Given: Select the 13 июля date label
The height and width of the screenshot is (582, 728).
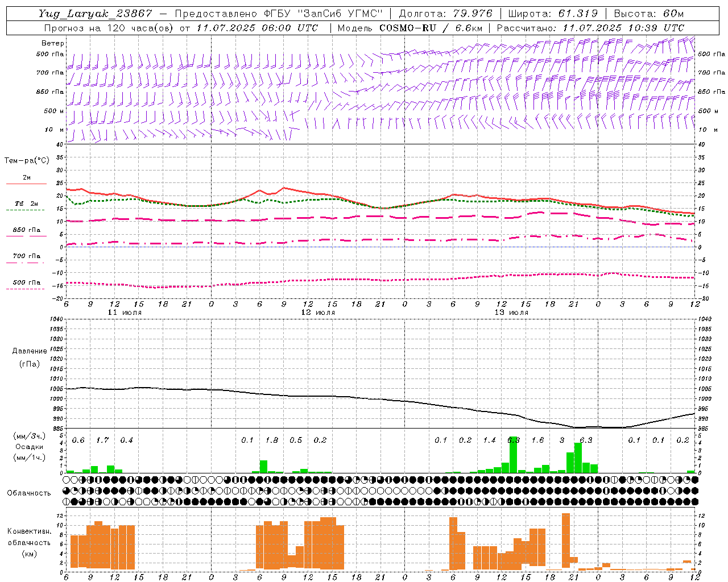Looking at the screenshot, I should [511, 313].
